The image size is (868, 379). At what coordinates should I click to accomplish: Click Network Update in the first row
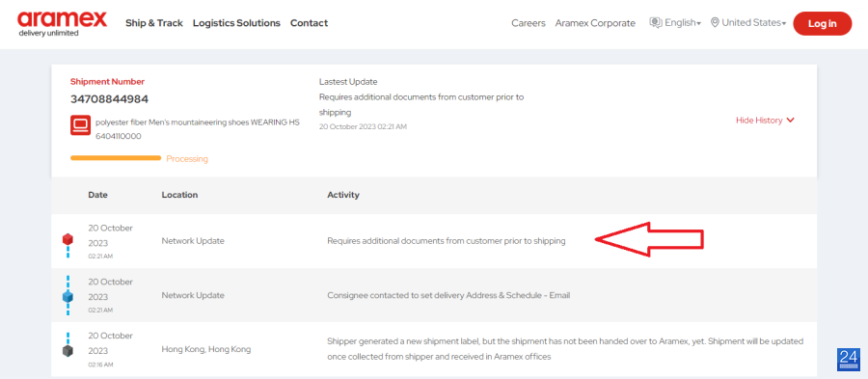click(x=193, y=241)
